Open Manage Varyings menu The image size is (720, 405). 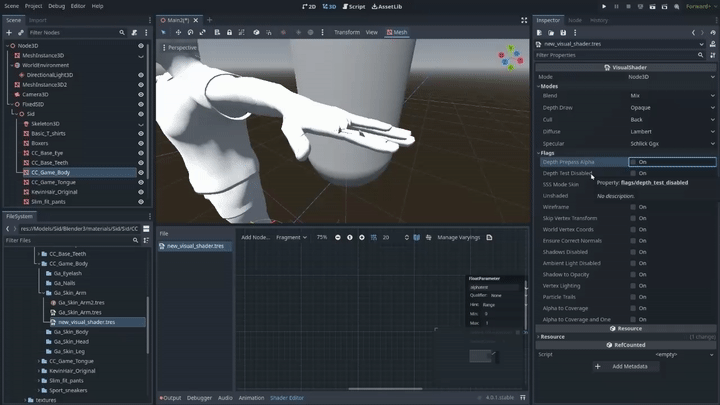tap(459, 237)
